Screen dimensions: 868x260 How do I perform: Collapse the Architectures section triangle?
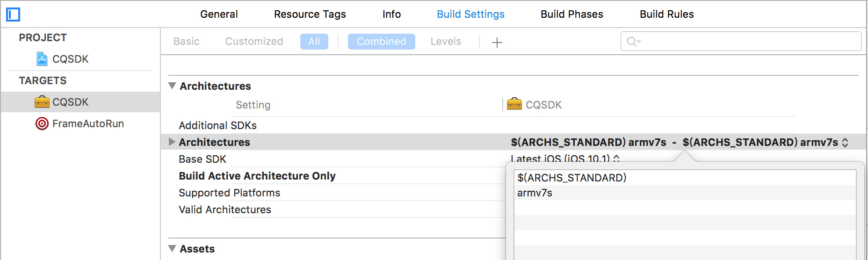(172, 86)
